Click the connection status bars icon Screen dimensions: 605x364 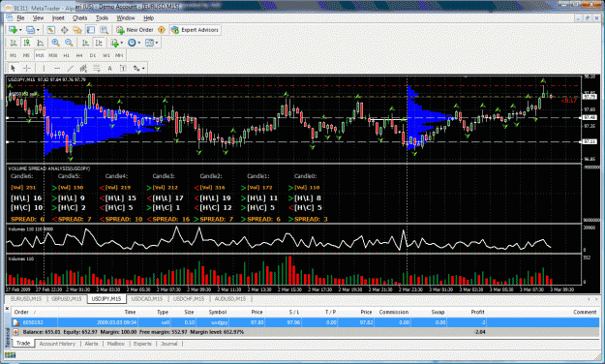(x=10, y=355)
